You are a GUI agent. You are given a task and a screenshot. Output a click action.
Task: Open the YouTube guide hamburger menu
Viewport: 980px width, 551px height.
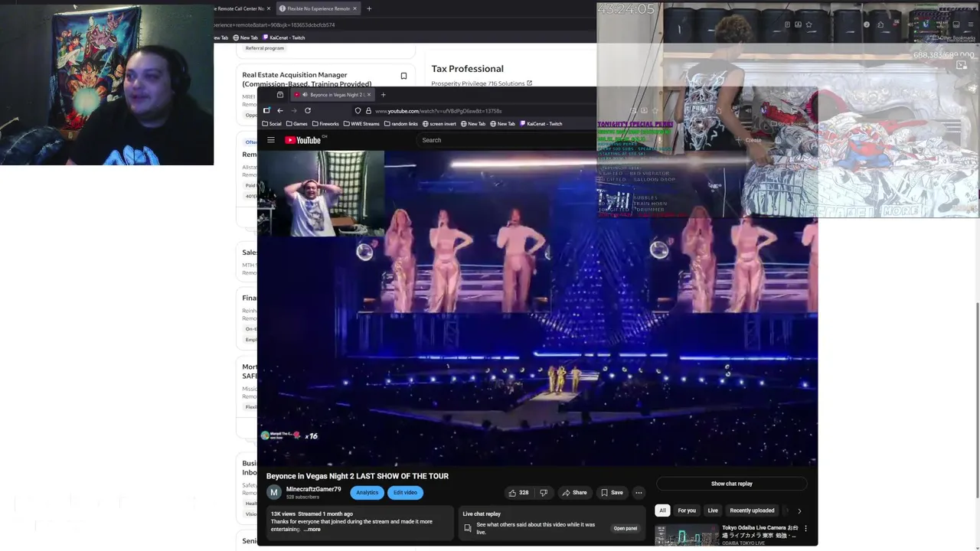click(270, 140)
